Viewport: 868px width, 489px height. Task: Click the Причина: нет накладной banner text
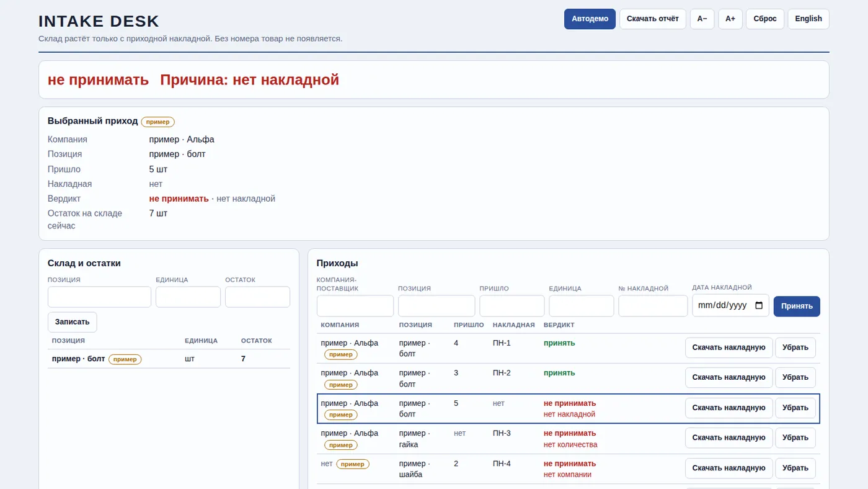250,79
